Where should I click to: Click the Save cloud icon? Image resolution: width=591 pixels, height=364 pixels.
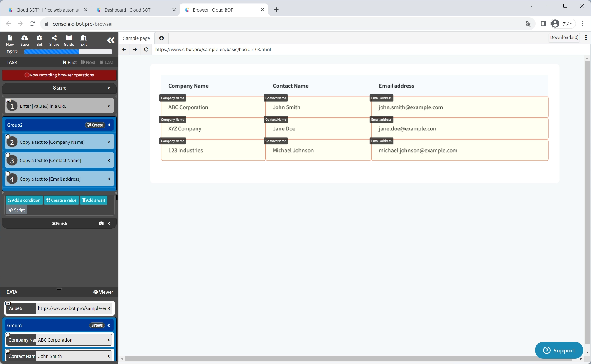tap(25, 40)
